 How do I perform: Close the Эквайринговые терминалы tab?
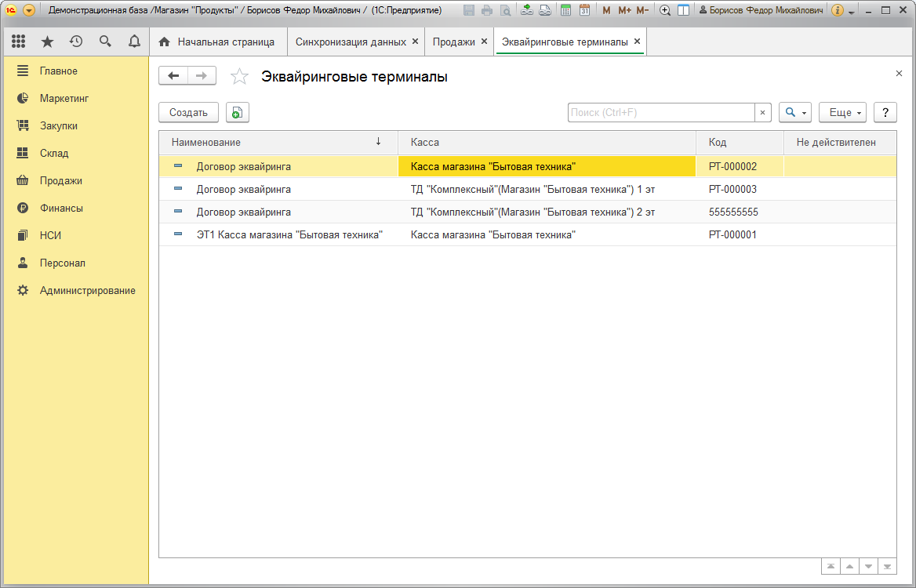[638, 42]
